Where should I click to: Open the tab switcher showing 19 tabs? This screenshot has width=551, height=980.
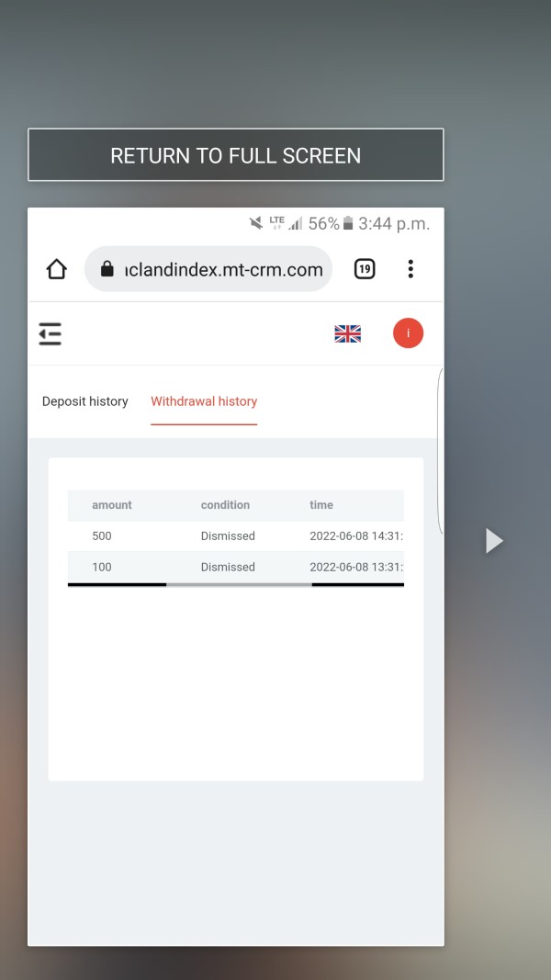click(365, 269)
